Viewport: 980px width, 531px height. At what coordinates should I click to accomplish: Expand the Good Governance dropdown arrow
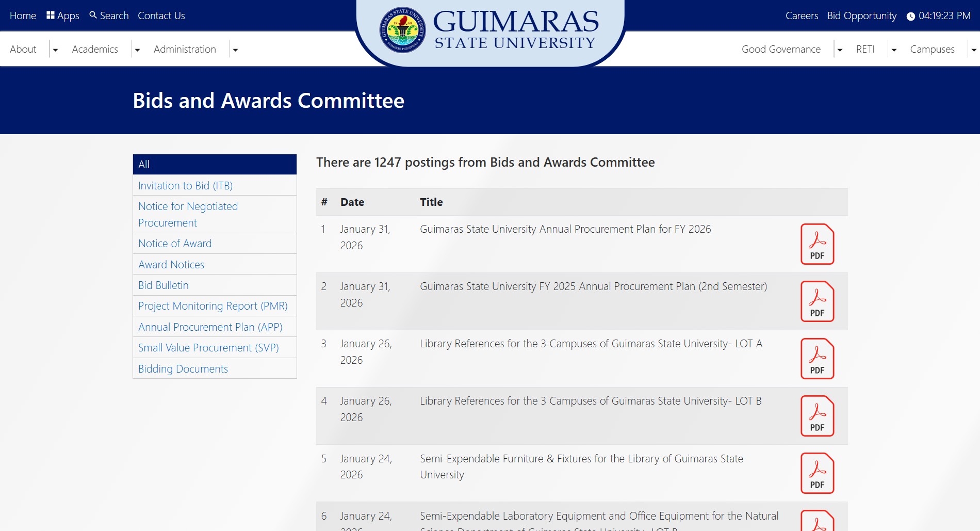(x=840, y=50)
